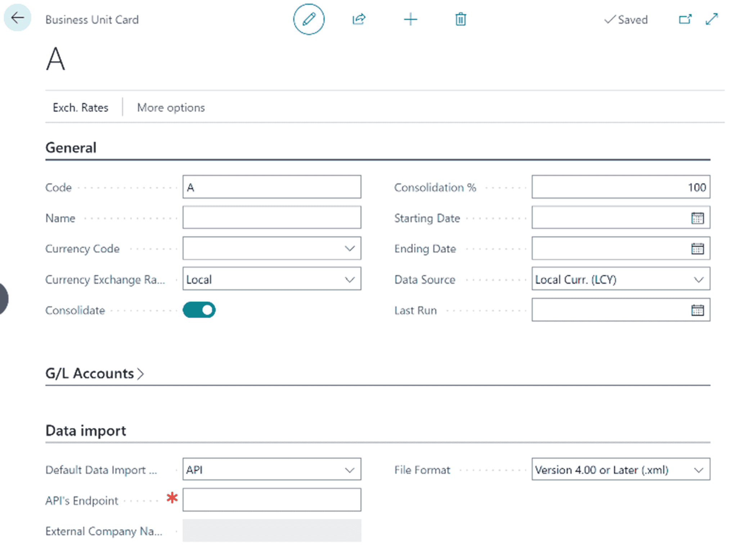Click the delete trash bin icon

coord(460,19)
